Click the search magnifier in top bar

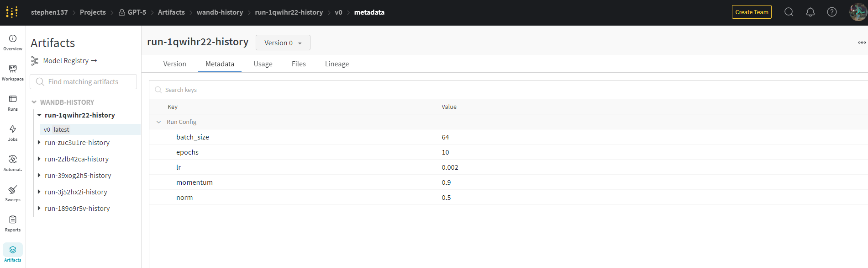(x=789, y=12)
